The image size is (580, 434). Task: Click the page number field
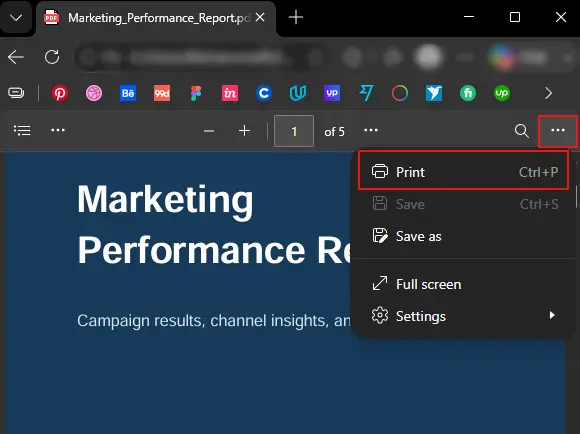pos(294,131)
